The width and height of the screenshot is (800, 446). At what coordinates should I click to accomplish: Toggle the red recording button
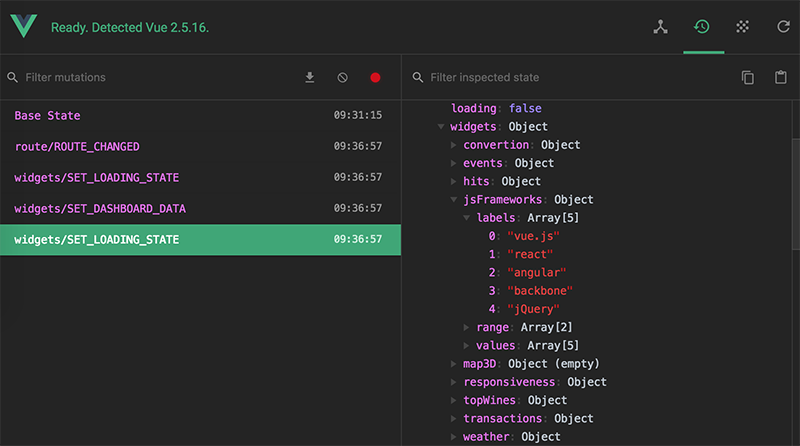(x=375, y=78)
